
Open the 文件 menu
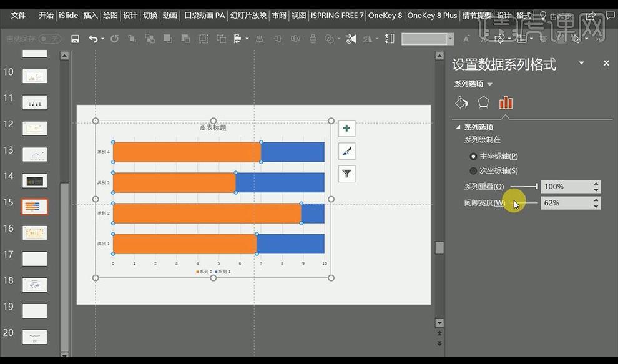[19, 16]
